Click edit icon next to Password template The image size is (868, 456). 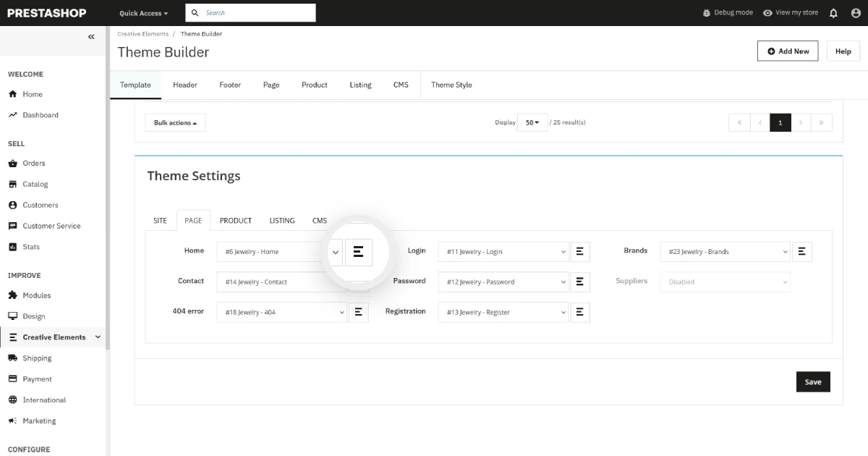(579, 282)
